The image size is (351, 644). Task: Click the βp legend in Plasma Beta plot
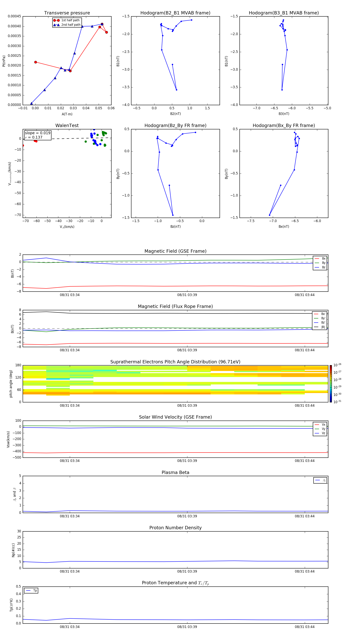320,480
